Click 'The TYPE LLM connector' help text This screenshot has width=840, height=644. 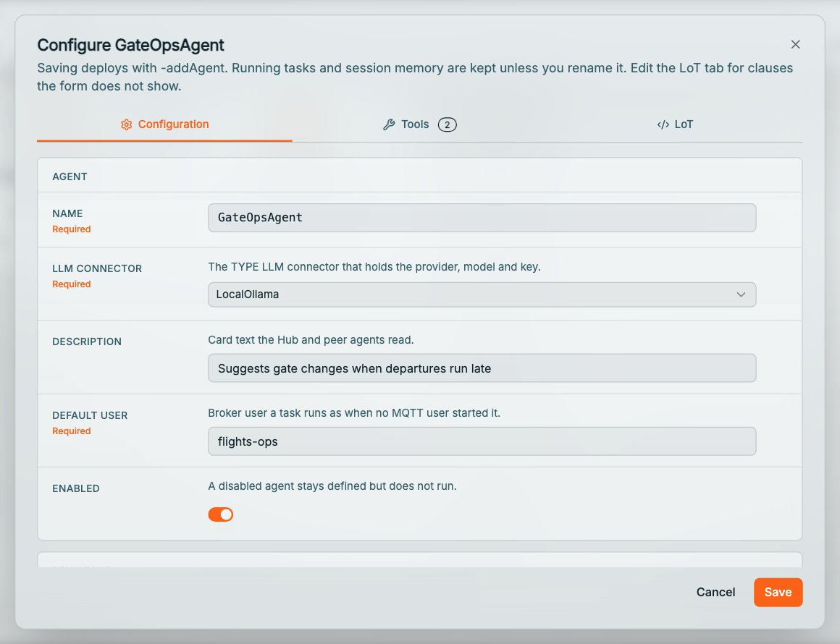click(x=374, y=266)
